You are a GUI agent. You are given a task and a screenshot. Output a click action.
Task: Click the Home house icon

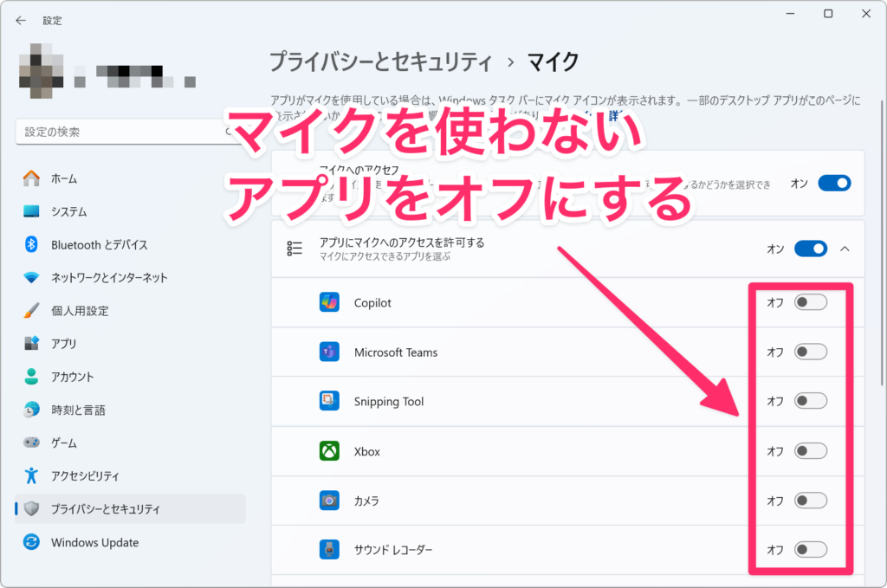tap(32, 178)
